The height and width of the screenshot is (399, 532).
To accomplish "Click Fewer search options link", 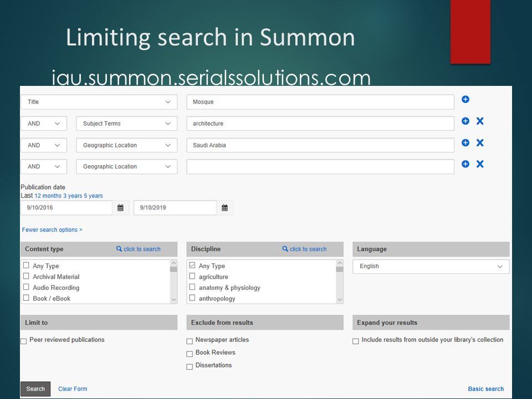I will coord(52,229).
